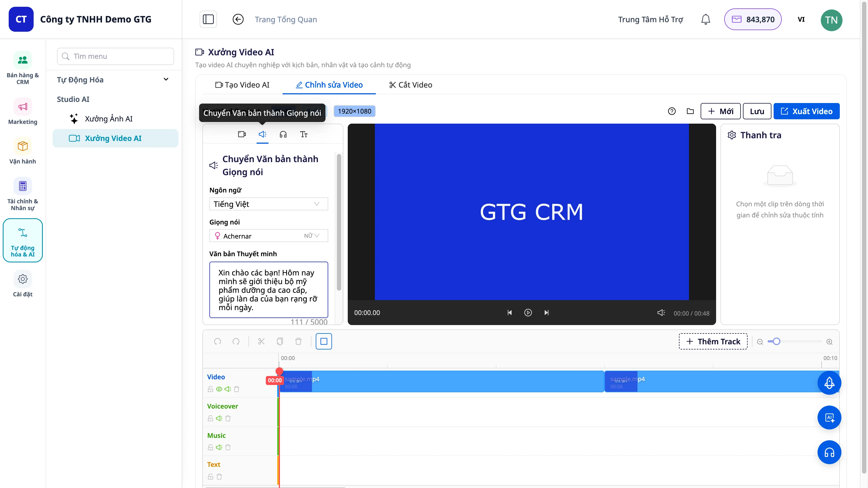Click the Xuất Video button
Screen dimensions: 868x488
click(x=806, y=111)
